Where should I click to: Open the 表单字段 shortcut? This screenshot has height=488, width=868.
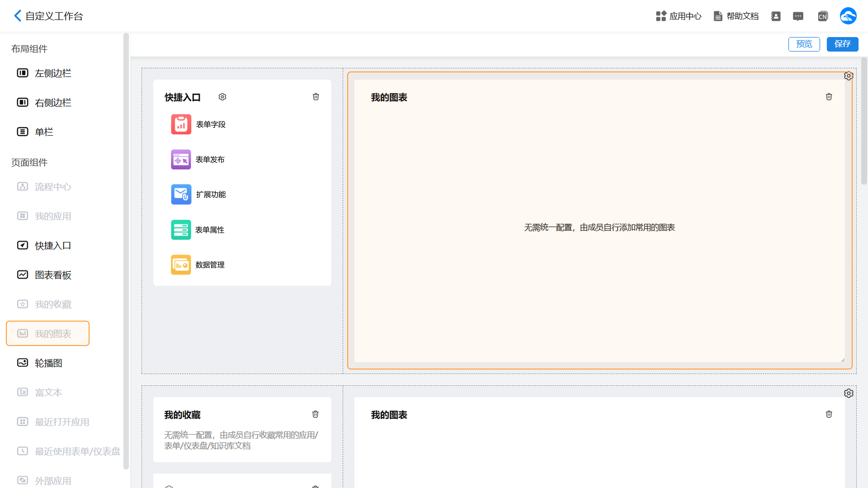pyautogui.click(x=198, y=124)
